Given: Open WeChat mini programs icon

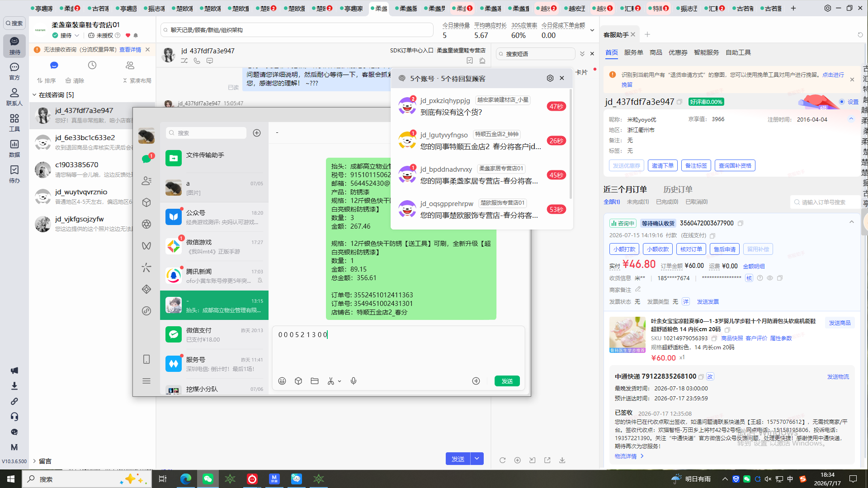Looking at the screenshot, I should point(146,311).
